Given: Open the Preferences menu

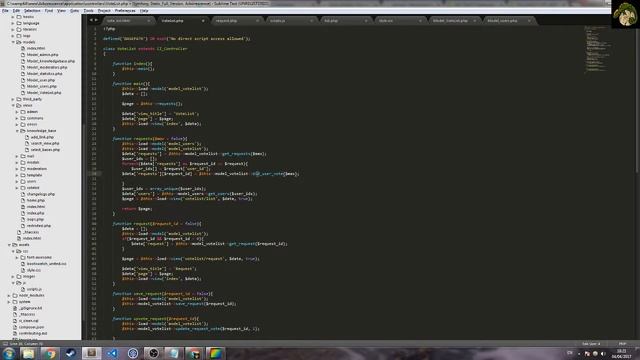Looking at the screenshot, I should tap(125, 11).
